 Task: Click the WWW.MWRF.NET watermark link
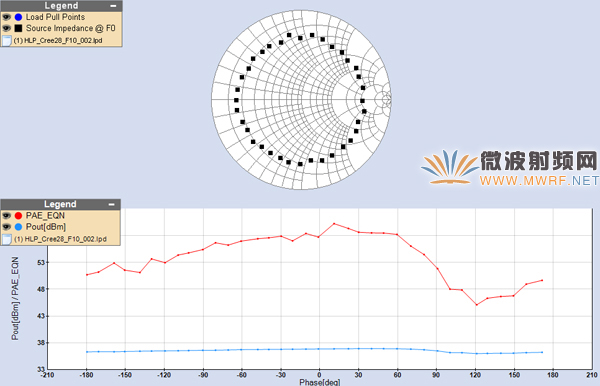pyautogui.click(x=539, y=181)
